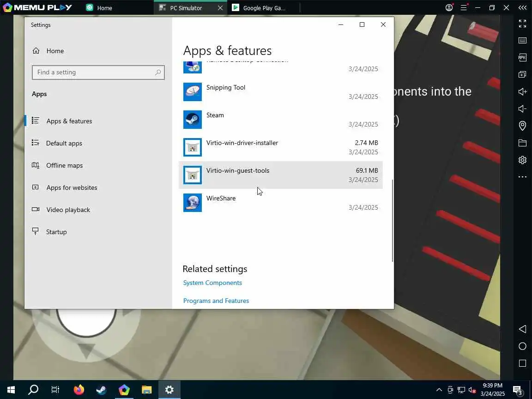Screen dimensions: 532x399
Task: Close the PC Simulator tab
Action: (x=220, y=8)
